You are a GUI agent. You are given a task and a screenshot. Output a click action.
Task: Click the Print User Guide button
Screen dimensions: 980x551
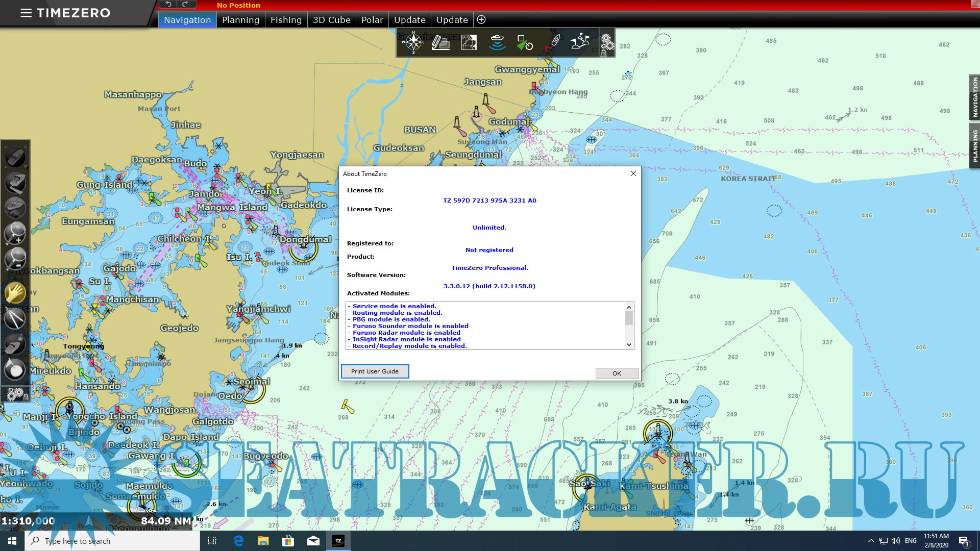click(x=375, y=371)
